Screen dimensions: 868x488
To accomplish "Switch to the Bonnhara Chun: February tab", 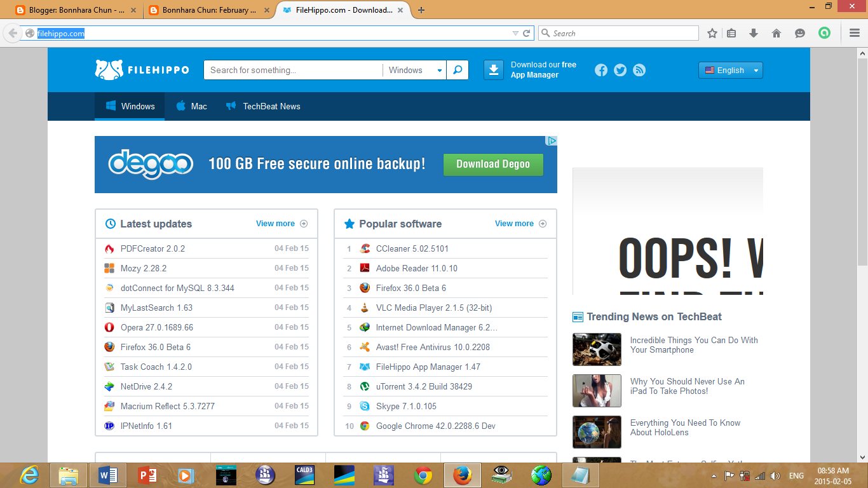I will (207, 10).
